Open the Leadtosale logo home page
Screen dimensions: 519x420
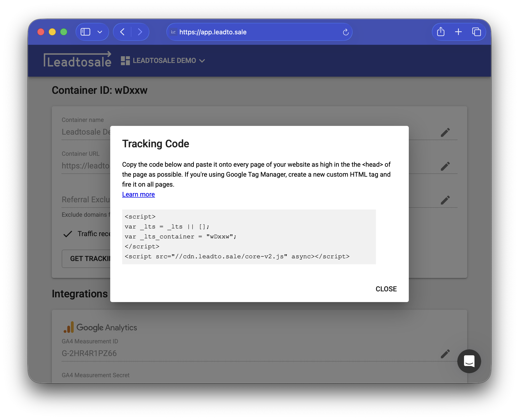pyautogui.click(x=78, y=60)
